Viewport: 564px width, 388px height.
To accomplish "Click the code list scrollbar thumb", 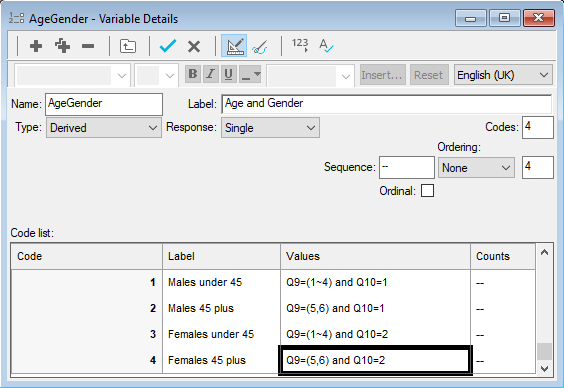I will point(544,351).
